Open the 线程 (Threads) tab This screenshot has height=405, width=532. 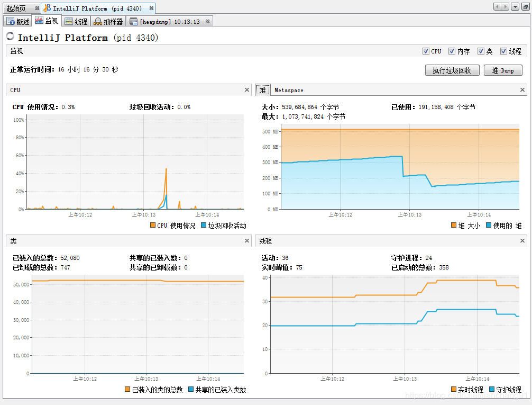pyautogui.click(x=76, y=21)
